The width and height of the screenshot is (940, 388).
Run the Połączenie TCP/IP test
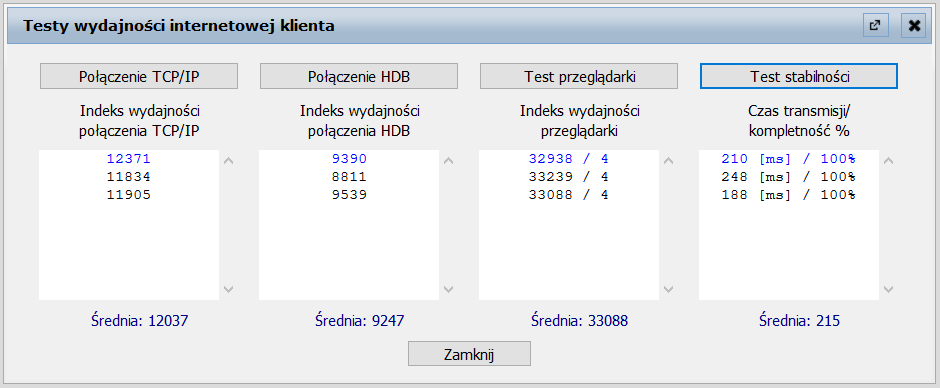pos(139,77)
